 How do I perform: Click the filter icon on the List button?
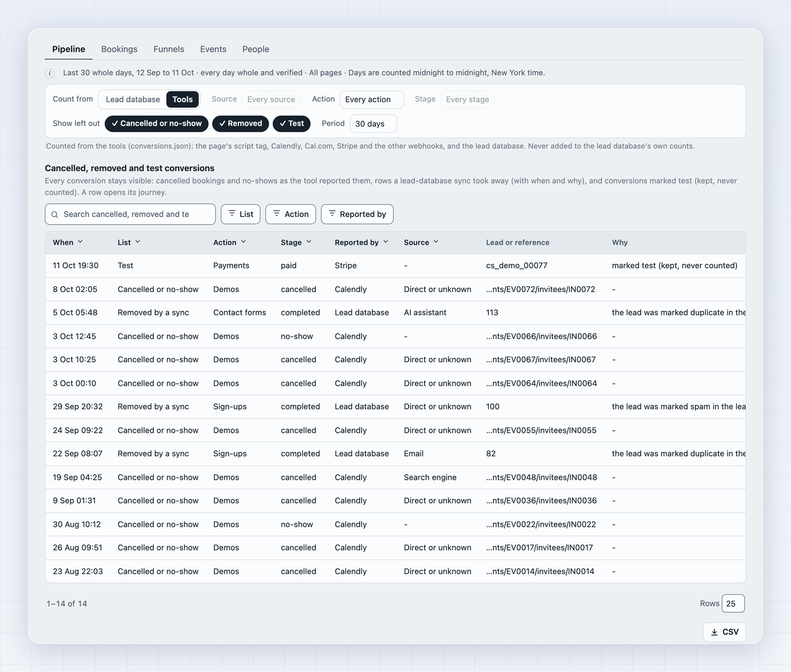tap(232, 213)
